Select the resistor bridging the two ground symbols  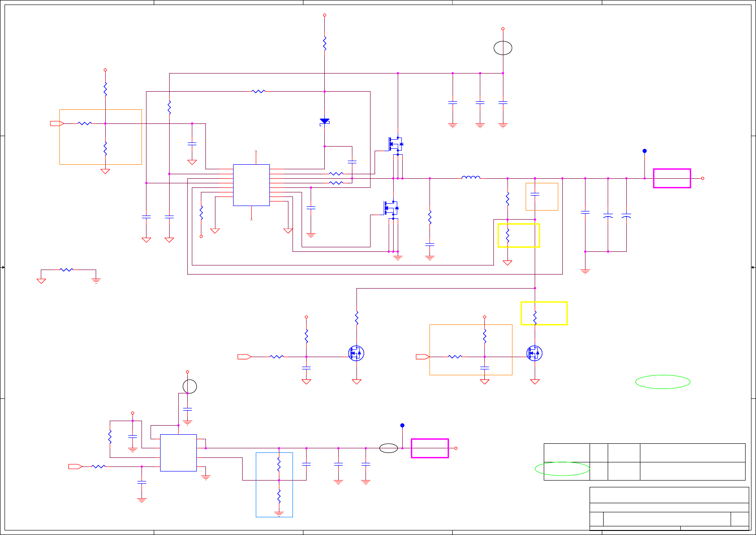pyautogui.click(x=67, y=270)
